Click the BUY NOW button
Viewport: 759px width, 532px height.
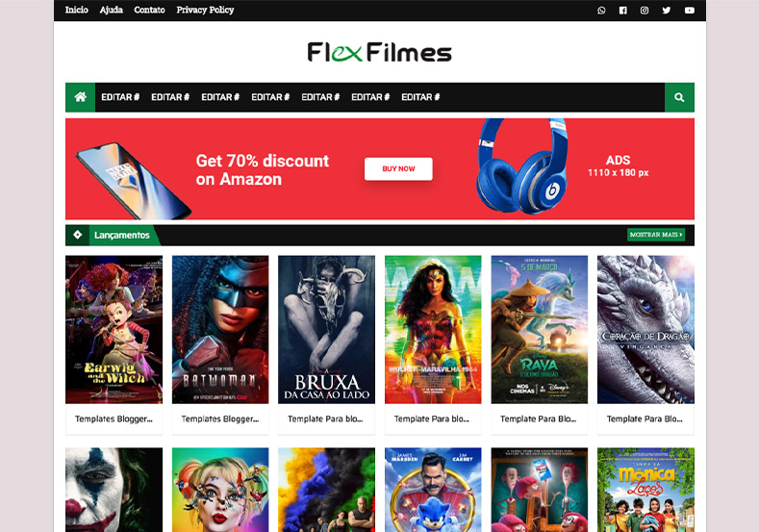[398, 168]
